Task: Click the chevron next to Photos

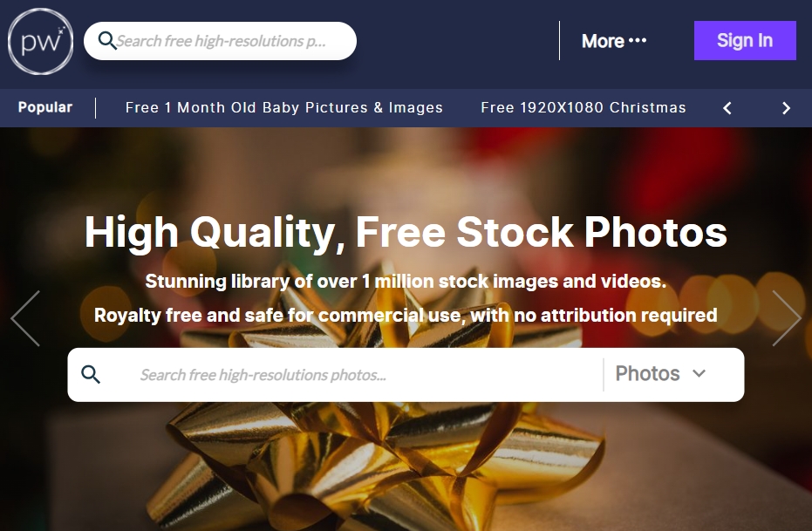Action: tap(699, 374)
